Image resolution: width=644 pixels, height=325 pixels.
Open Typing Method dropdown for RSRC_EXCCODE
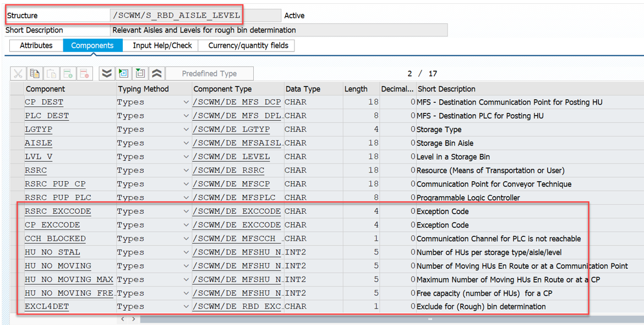[x=186, y=211]
